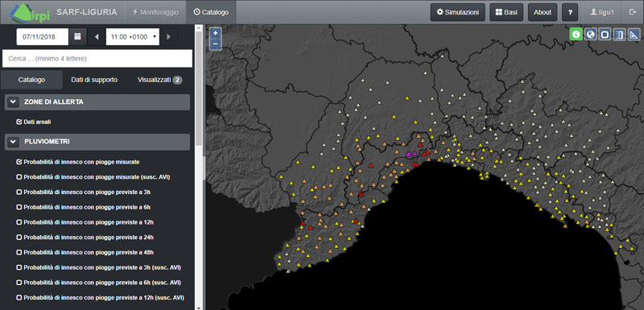
Task: Click SARF-LIGURIA brand title
Action: [x=87, y=12]
